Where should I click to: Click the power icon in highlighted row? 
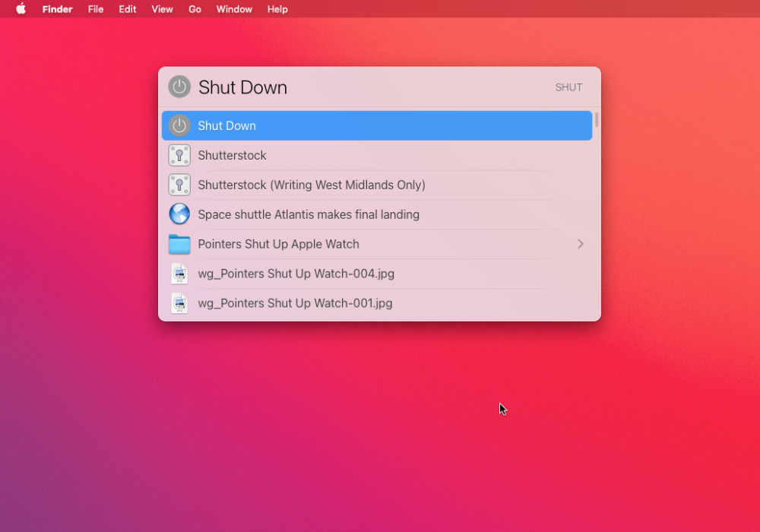click(179, 125)
